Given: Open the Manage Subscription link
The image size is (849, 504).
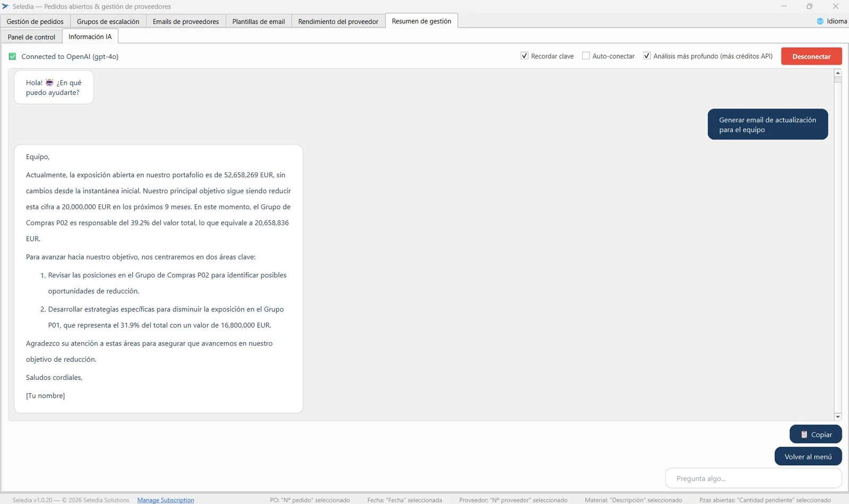Looking at the screenshot, I should [166, 500].
